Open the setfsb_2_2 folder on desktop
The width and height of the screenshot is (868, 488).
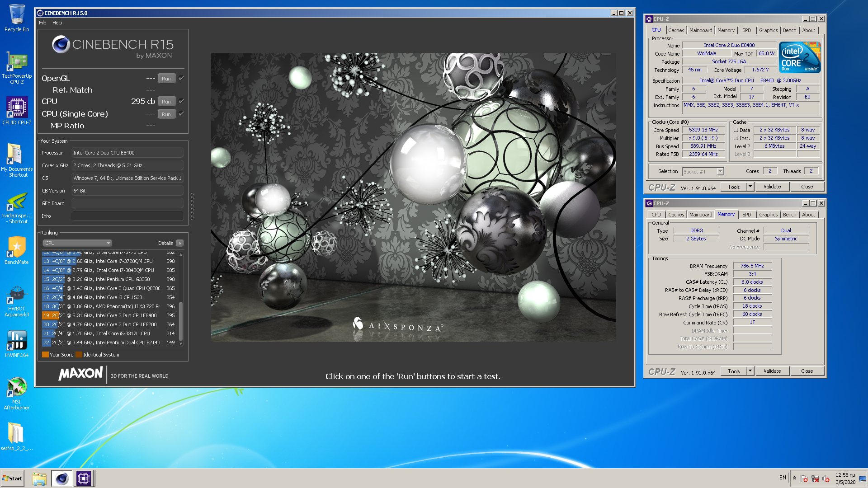pyautogui.click(x=17, y=436)
